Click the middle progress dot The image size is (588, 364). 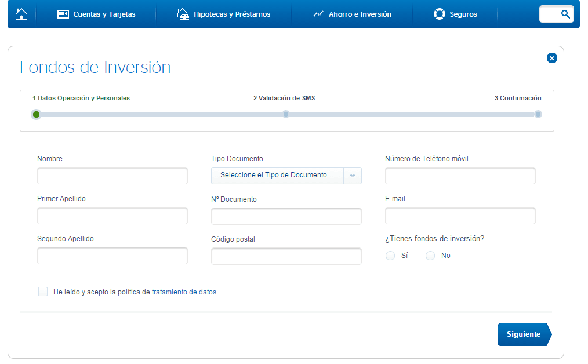(x=286, y=114)
